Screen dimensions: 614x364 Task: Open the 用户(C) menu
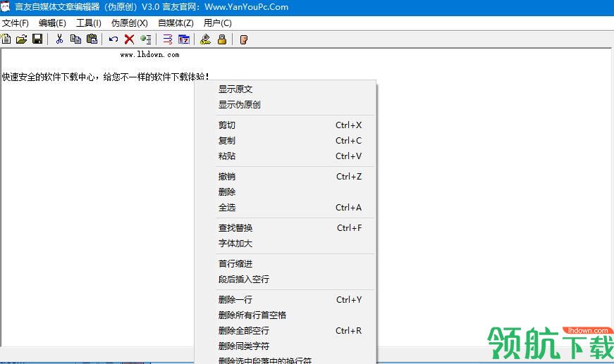point(217,23)
